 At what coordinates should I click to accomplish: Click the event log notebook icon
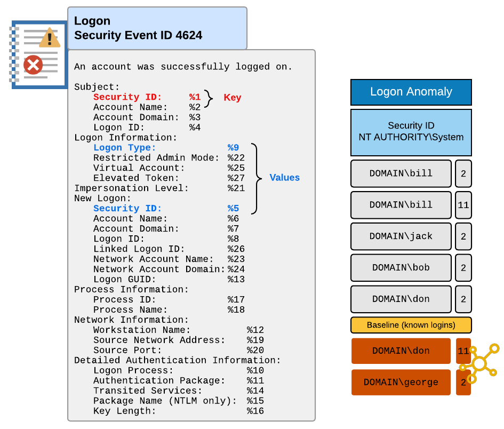point(38,54)
